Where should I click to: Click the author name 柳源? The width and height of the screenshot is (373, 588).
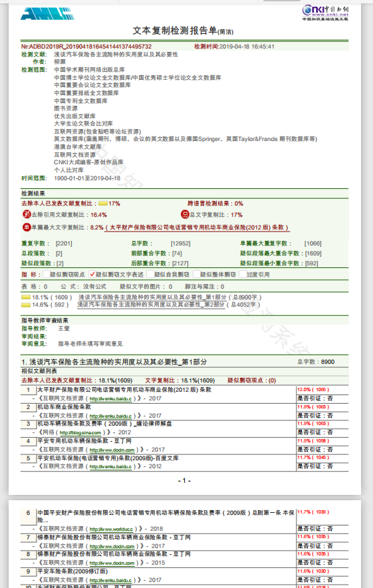coord(60,62)
